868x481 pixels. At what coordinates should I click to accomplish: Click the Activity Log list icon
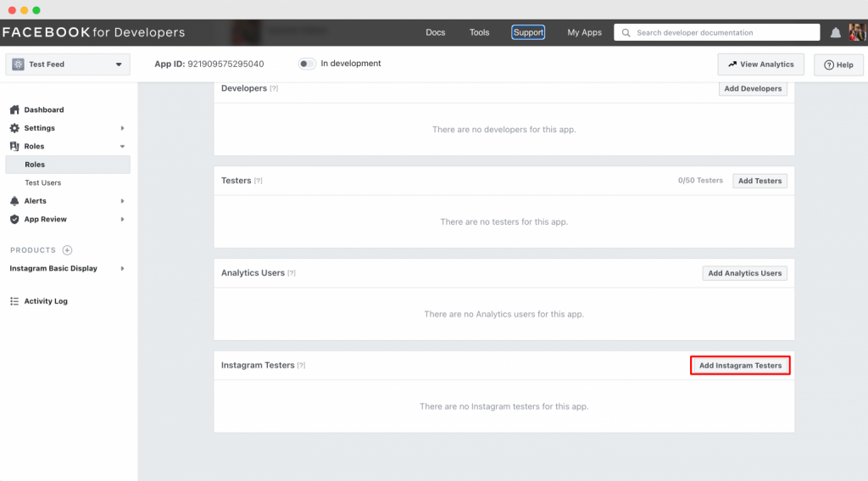(14, 301)
